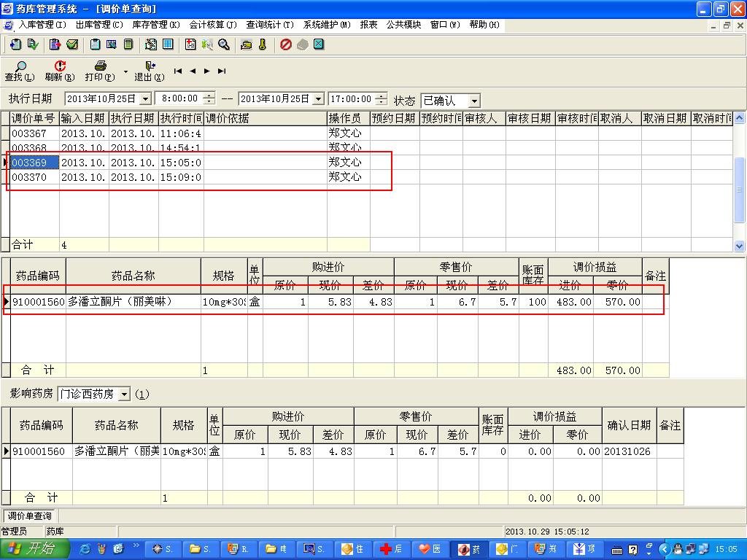Click the magnifying glass icon in top toolbar

click(x=223, y=44)
